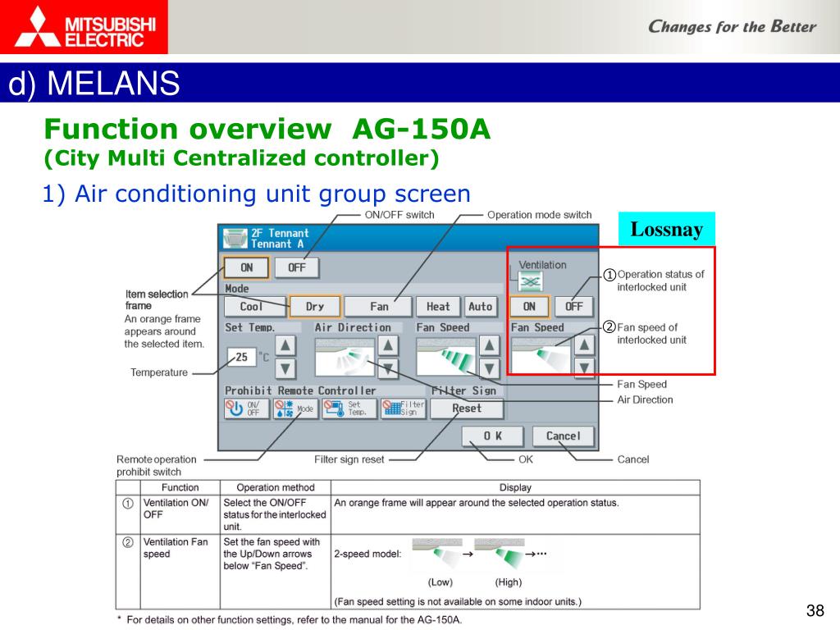Image resolution: width=840 pixels, height=630 pixels.
Task: Click the indoor unit group icon in title bar
Action: (x=235, y=239)
